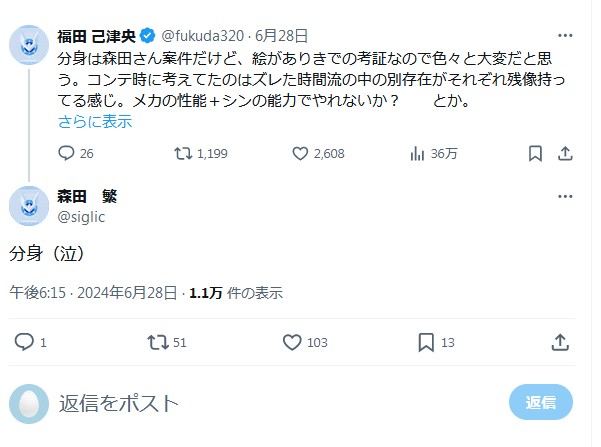Like the tweet with 2,608 likes

300,153
